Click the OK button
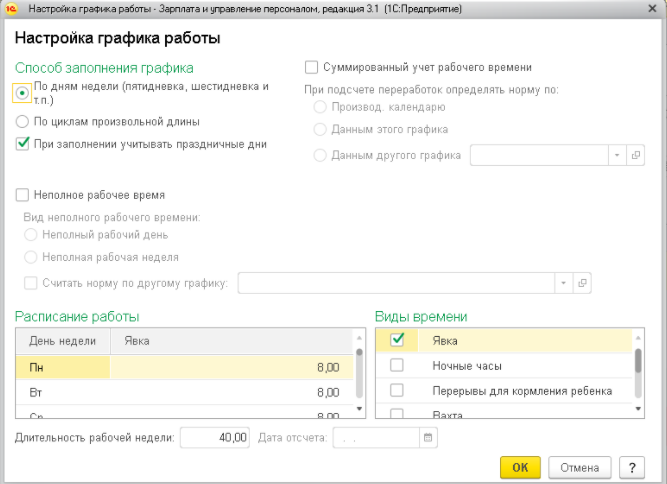Screen dimensions: 667x484 (x=520, y=467)
